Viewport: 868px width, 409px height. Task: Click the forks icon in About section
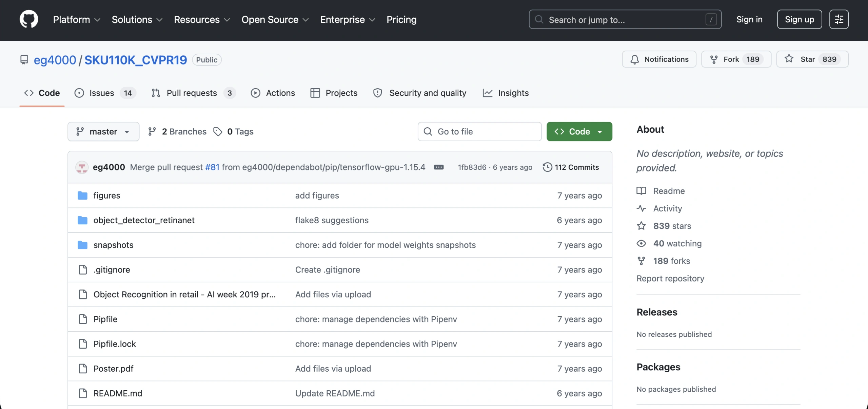coord(641,261)
